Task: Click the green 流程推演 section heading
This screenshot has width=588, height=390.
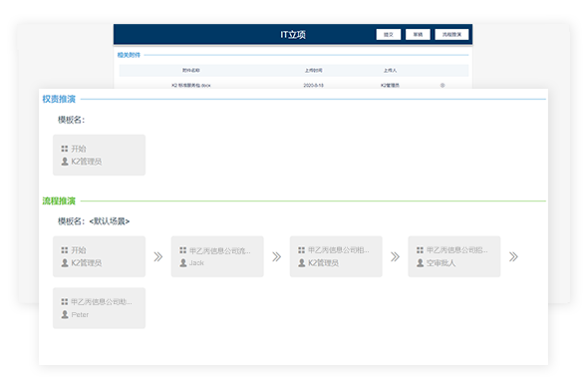Action: click(x=59, y=200)
